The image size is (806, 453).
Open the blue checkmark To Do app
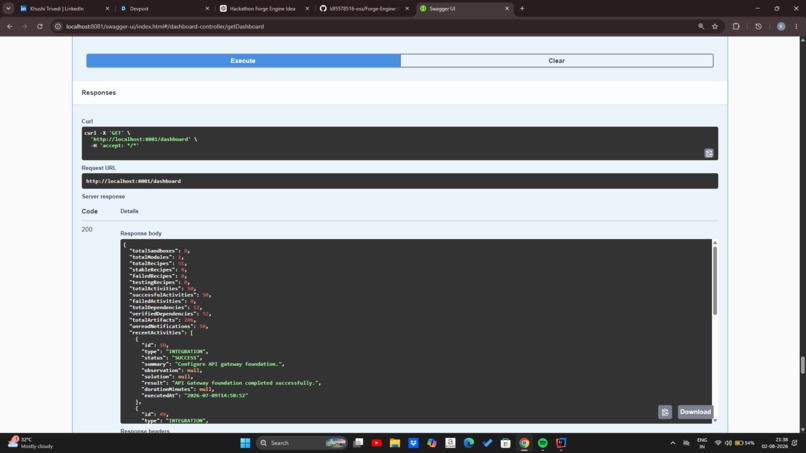(x=487, y=443)
